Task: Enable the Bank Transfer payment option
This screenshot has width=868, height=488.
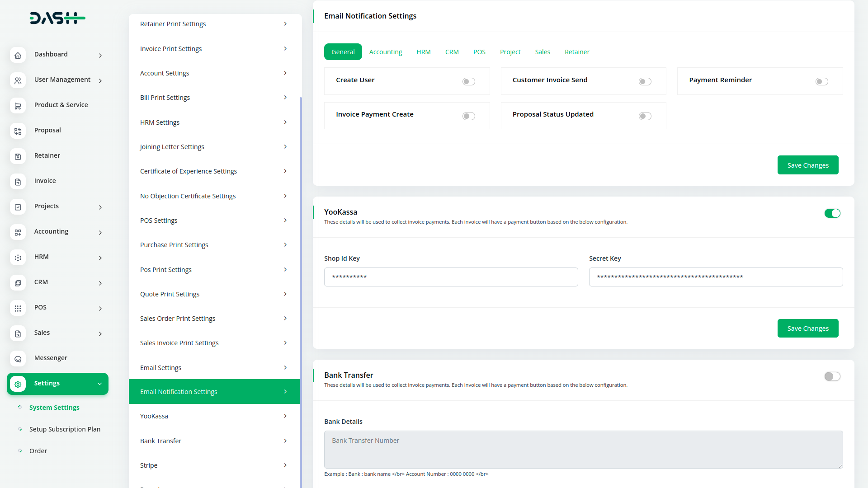Action: (x=832, y=376)
